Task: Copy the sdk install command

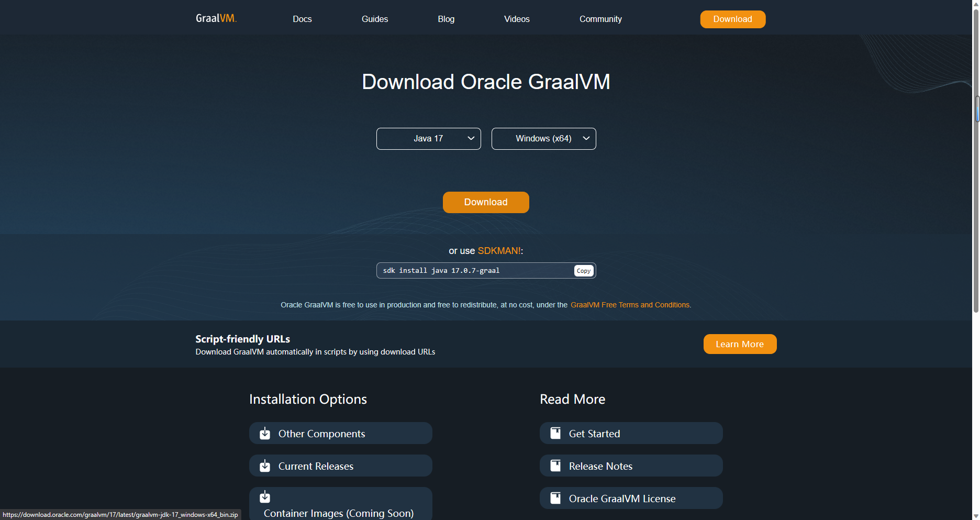Action: 584,271
